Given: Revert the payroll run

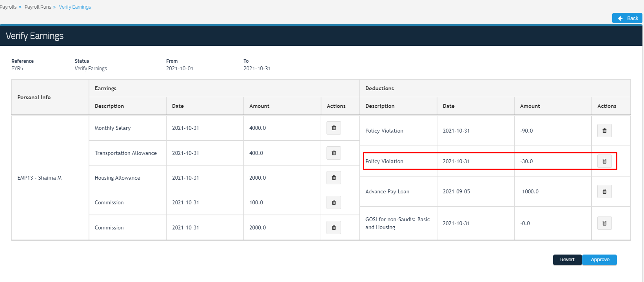Looking at the screenshot, I should pos(567,260).
